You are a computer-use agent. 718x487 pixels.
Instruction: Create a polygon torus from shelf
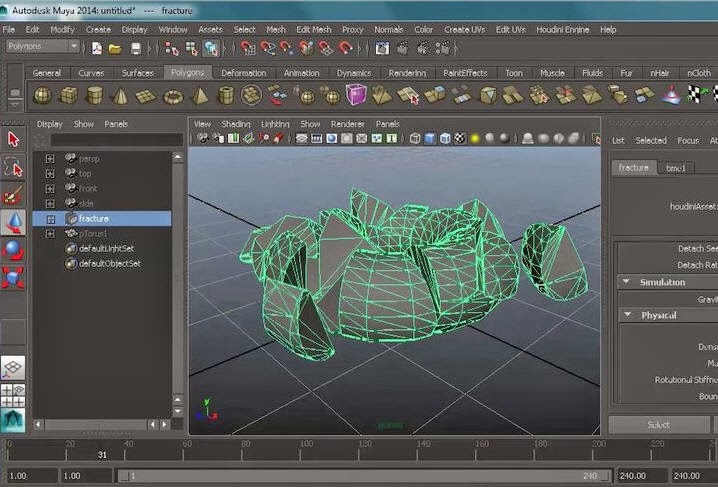(x=173, y=97)
